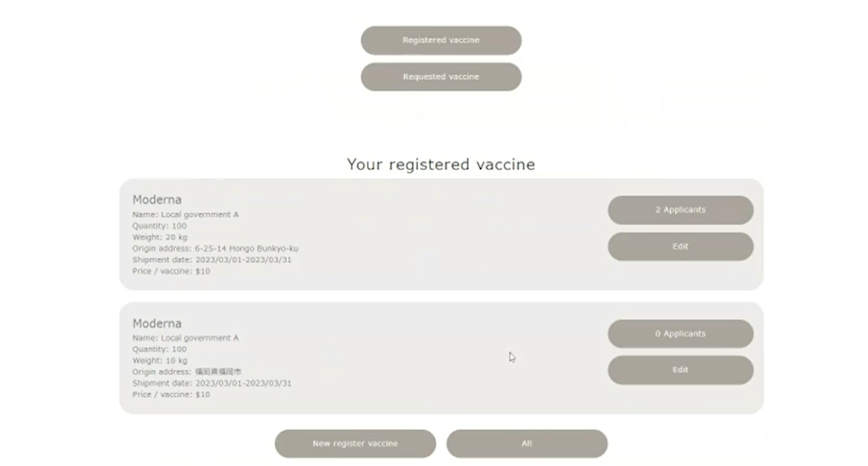
Task: Click second card's Name: Local government A
Action: (x=185, y=338)
